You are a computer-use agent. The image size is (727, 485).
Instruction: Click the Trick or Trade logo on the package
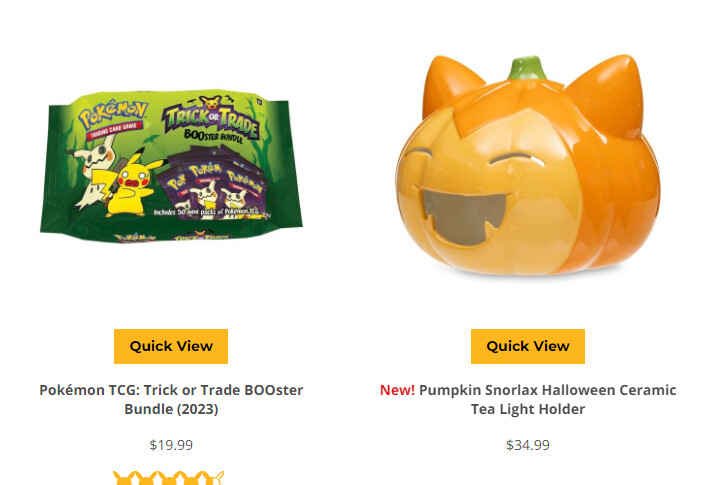pos(210,121)
